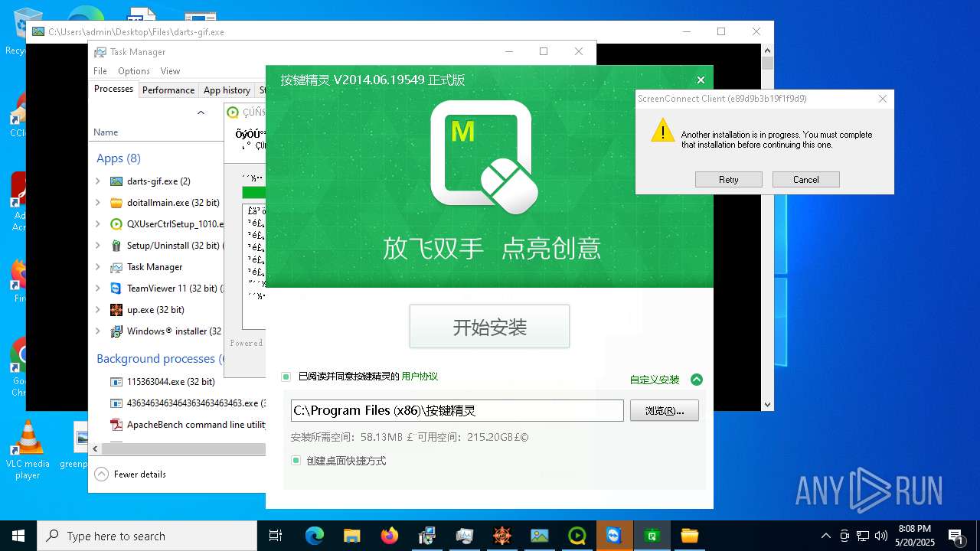Click the darts-gif.exe process icon
This screenshot has width=980, height=551.
[116, 181]
